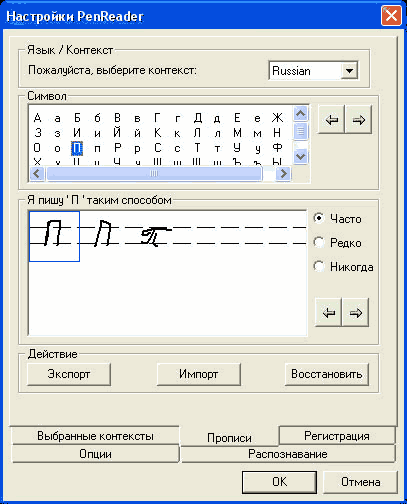This screenshot has height=504, width=407.
Task: Close the Настройки PenReader window
Action: 391,16
